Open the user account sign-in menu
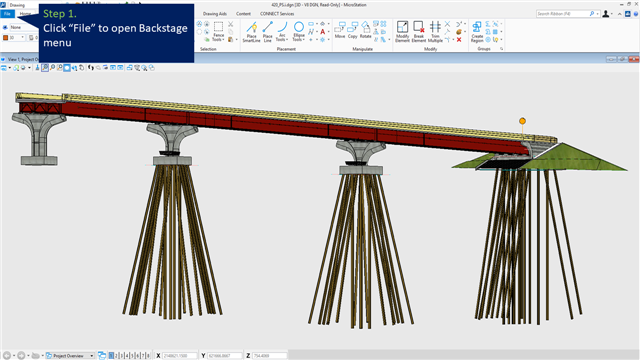 pos(606,14)
